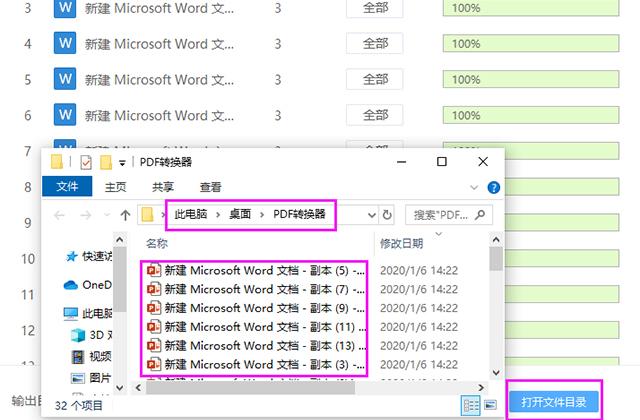This screenshot has width=640, height=420.
Task: Switch to large icons view
Action: pyautogui.click(x=490, y=405)
